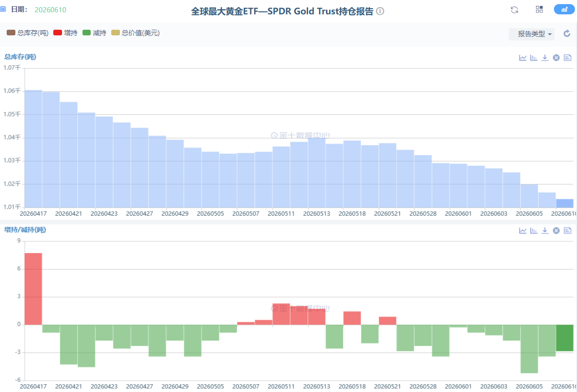This screenshot has height=392, width=577.
Task: Click the restore icon for 总库存 chart
Action: coord(557,57)
